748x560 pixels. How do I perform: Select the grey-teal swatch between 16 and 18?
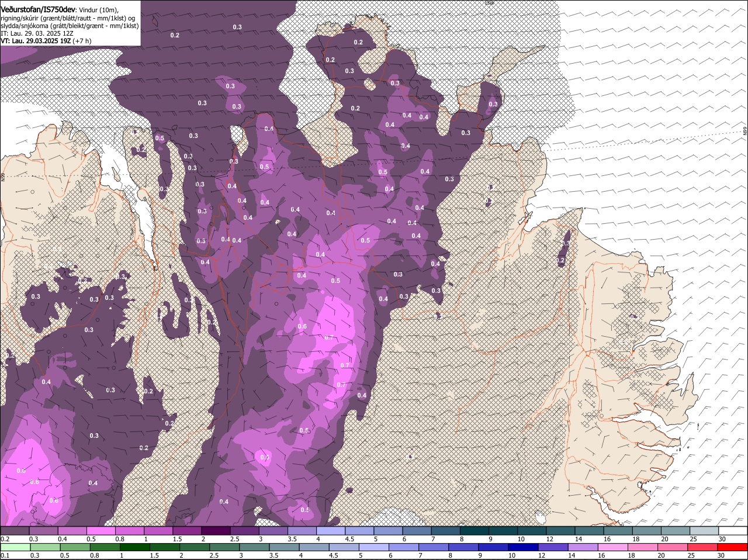click(x=618, y=531)
